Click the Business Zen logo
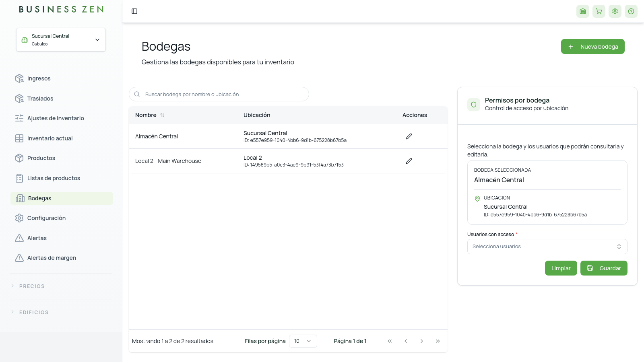The width and height of the screenshot is (644, 362). point(61,9)
